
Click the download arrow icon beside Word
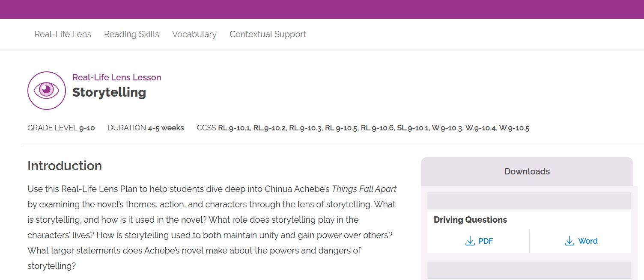click(x=569, y=241)
